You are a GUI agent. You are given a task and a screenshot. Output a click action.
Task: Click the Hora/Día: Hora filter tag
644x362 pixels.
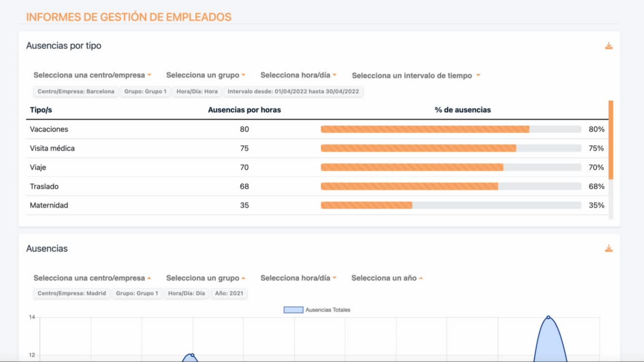pos(197,92)
